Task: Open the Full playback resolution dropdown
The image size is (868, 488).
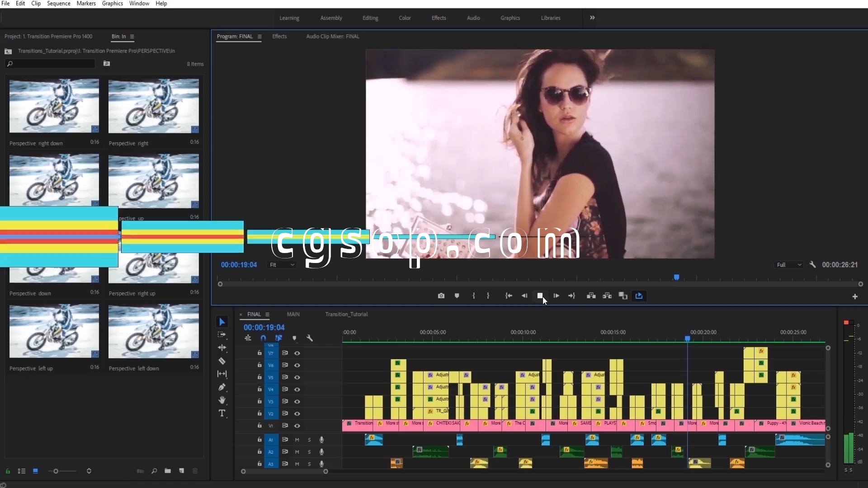Action: click(x=789, y=265)
